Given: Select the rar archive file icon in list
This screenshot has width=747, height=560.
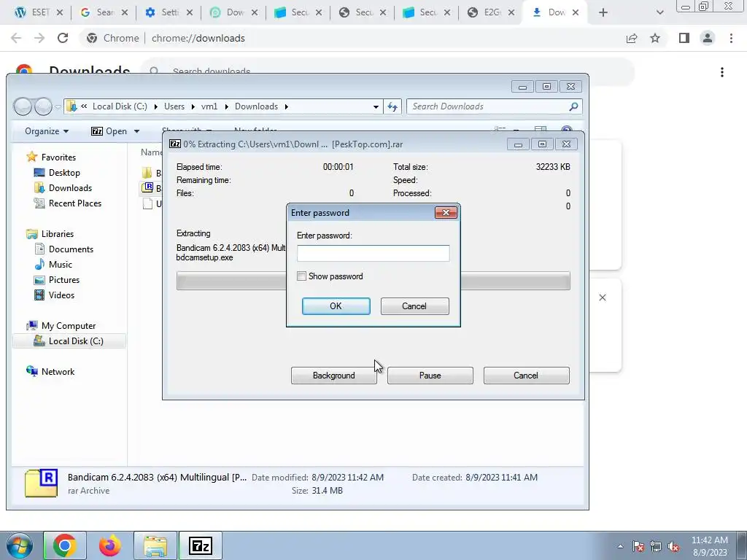Looking at the screenshot, I should tap(147, 187).
